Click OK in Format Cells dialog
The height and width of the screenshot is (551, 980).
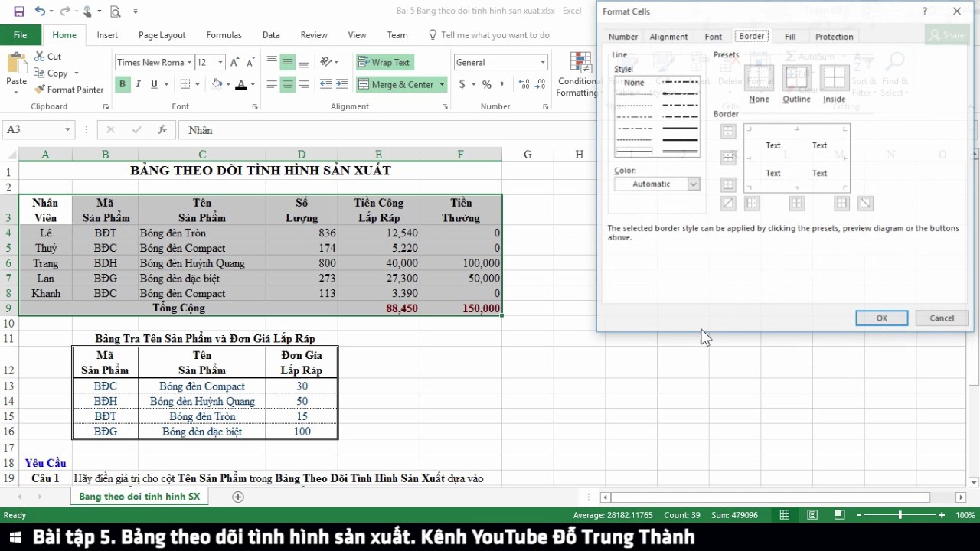pos(882,318)
